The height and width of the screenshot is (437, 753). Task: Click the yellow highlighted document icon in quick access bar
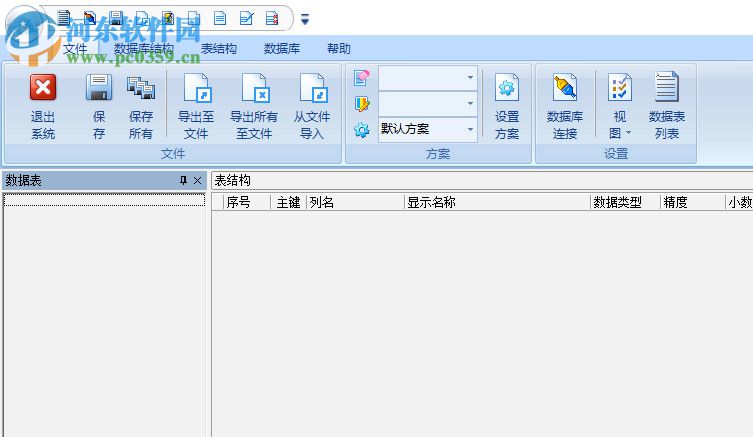tap(168, 18)
